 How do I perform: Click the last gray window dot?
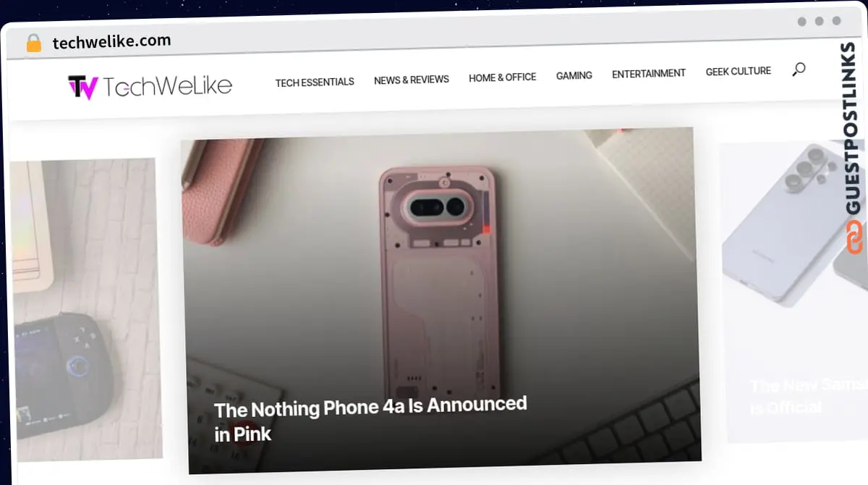point(837,22)
